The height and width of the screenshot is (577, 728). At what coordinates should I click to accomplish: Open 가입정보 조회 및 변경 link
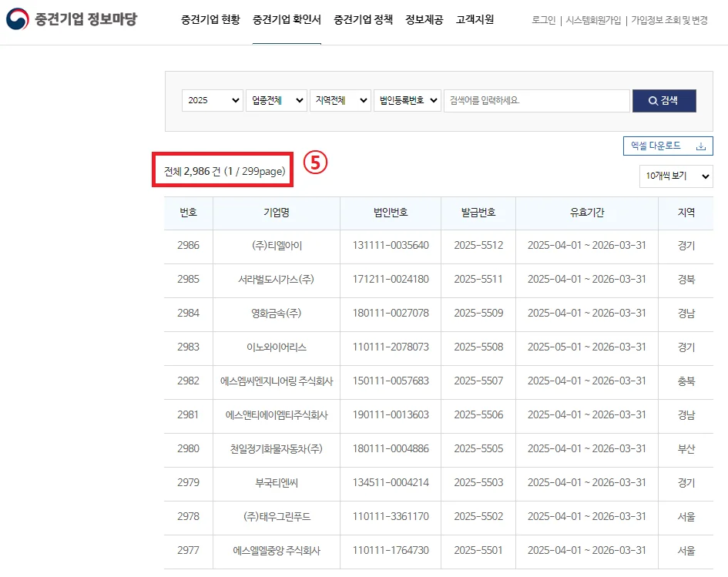(x=669, y=21)
